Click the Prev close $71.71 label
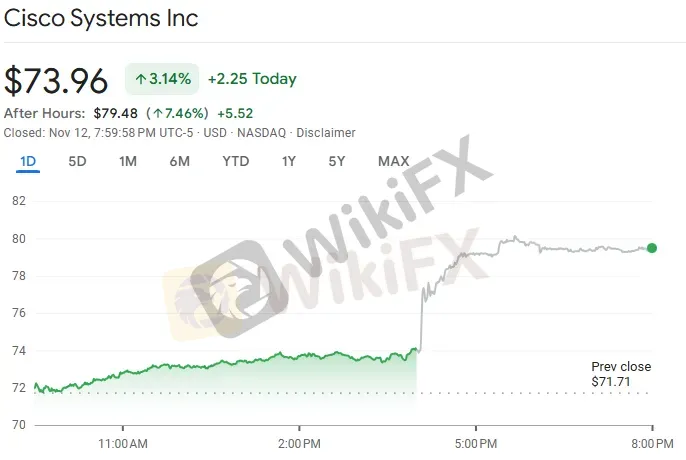This screenshot has width=686, height=460. [x=613, y=374]
